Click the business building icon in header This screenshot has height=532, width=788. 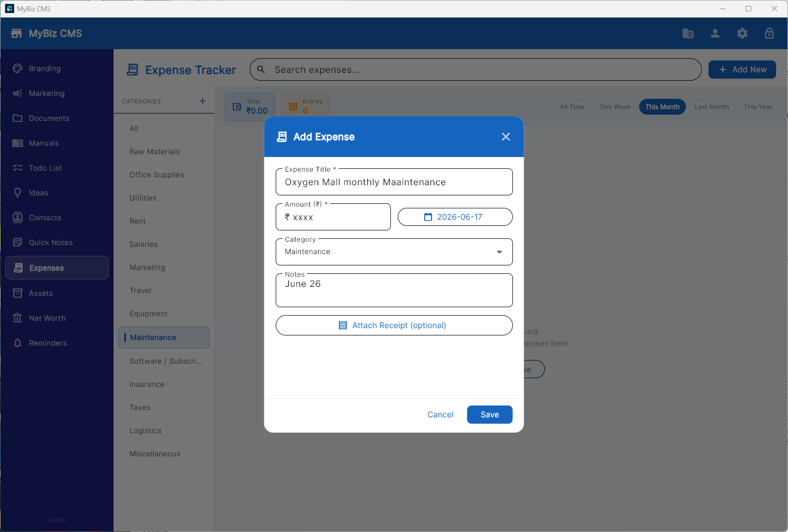[x=688, y=33]
